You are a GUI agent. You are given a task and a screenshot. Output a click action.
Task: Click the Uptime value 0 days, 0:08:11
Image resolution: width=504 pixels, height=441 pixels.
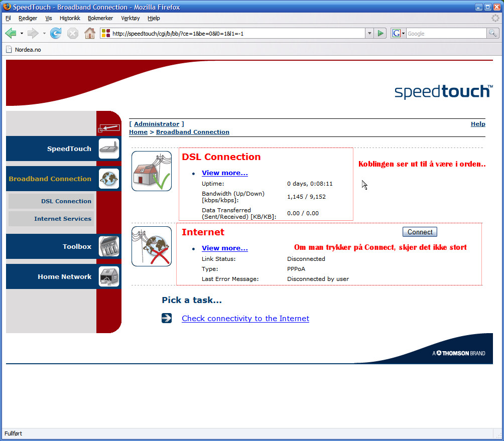(310, 184)
